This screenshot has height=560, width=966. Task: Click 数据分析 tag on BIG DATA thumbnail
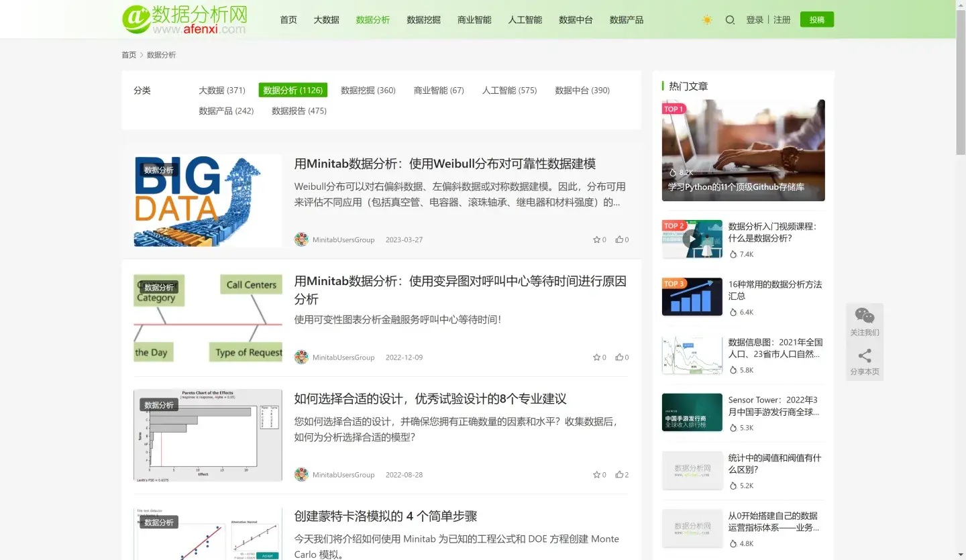tap(159, 170)
